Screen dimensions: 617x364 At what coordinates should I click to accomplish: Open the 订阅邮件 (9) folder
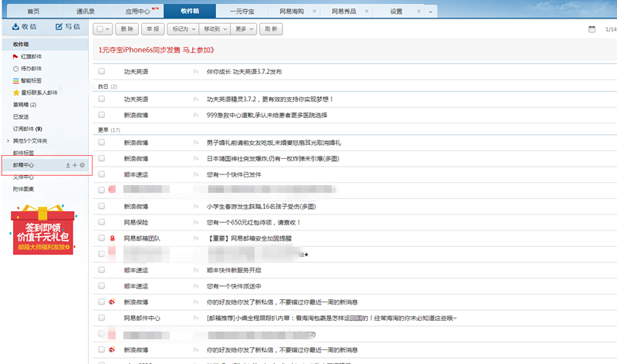28,129
